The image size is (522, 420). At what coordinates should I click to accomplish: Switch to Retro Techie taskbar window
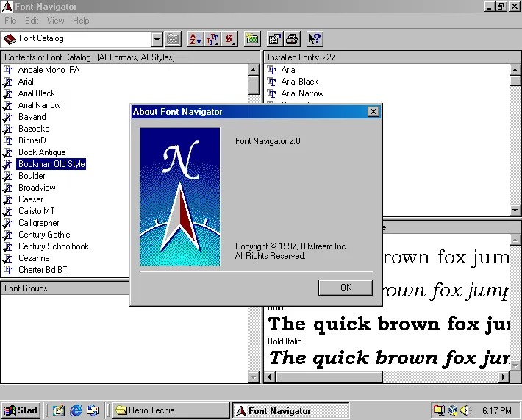(x=171, y=410)
